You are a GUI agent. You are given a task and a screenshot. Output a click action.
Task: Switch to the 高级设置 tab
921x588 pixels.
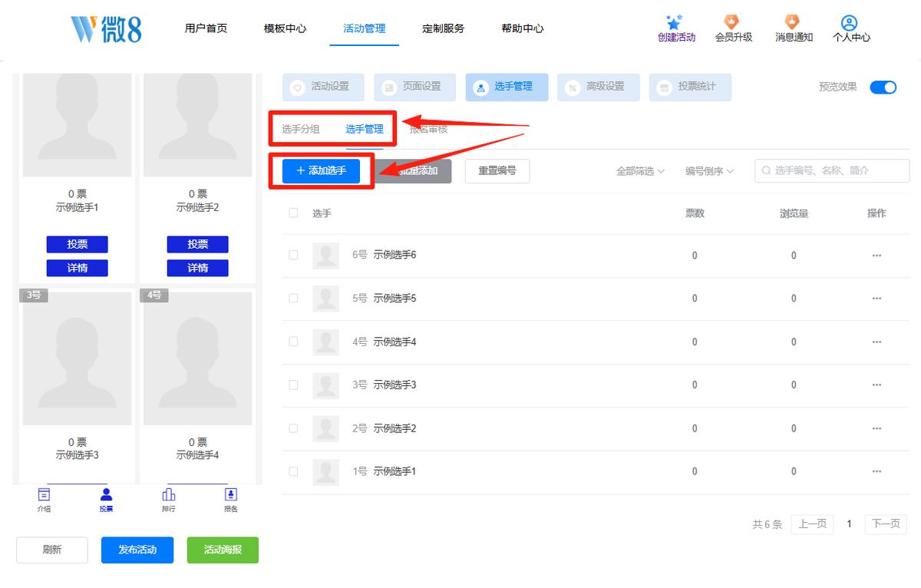599,88
